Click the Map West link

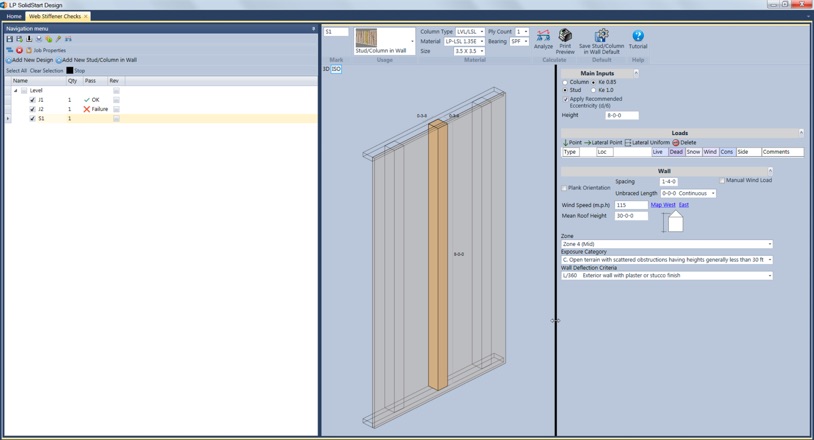pyautogui.click(x=662, y=205)
